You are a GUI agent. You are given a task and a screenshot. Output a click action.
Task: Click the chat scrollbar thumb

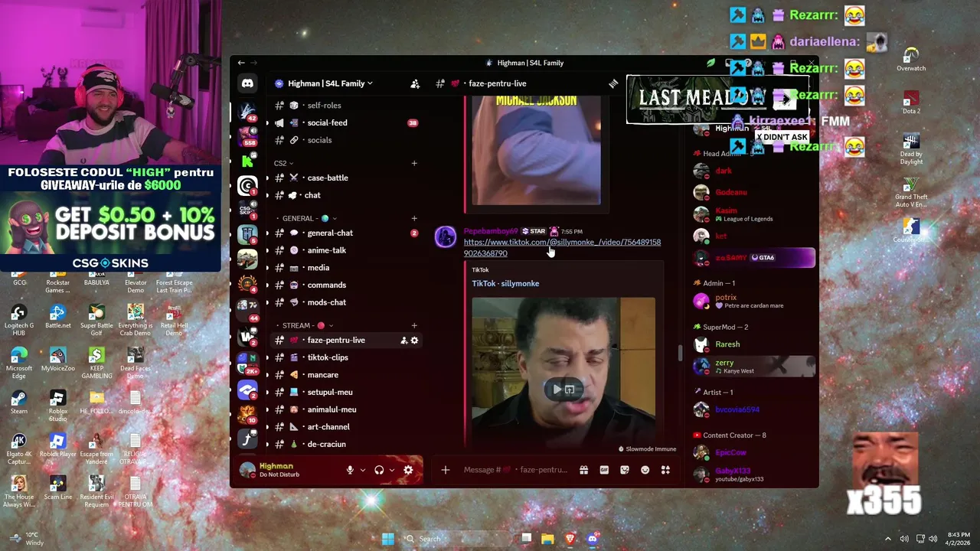[679, 354]
